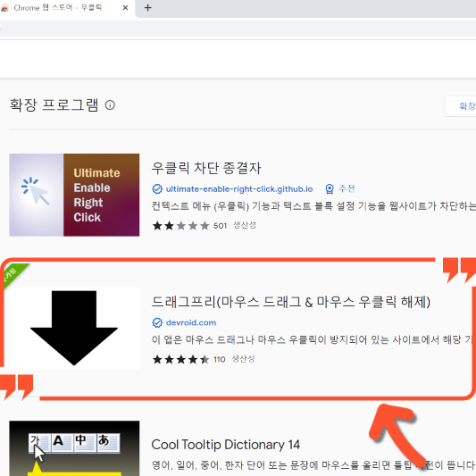476x476 pixels.
Task: Click 생산성 category under 우클릭 차단 종결자
Action: pos(245,225)
